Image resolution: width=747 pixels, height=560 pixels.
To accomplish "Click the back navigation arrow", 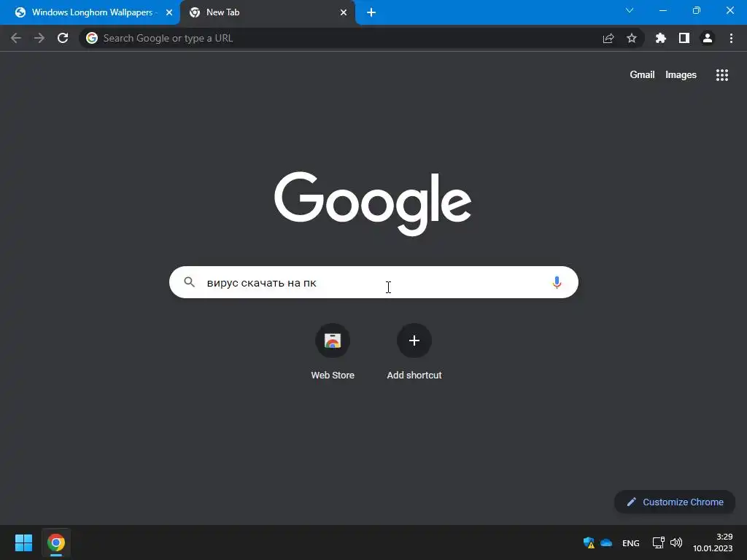I will point(16,38).
